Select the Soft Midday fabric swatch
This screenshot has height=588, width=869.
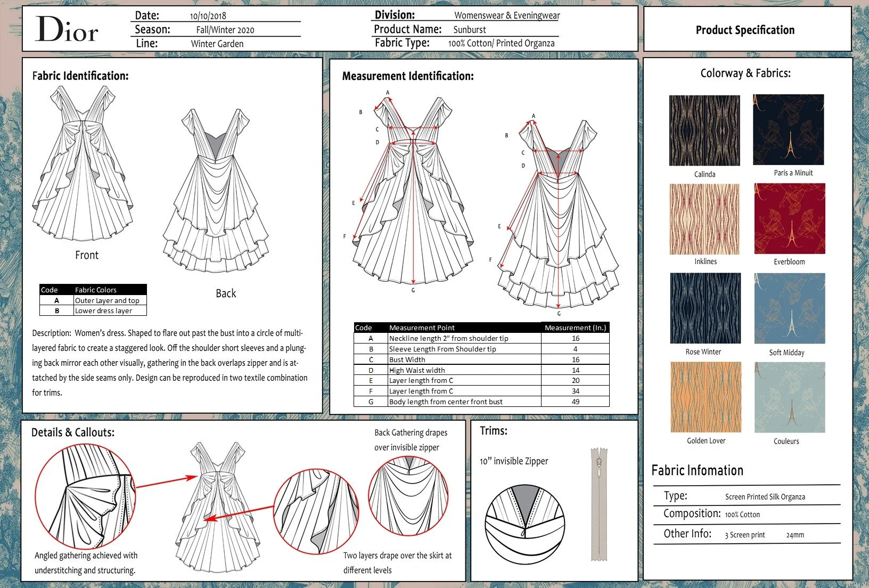click(790, 308)
